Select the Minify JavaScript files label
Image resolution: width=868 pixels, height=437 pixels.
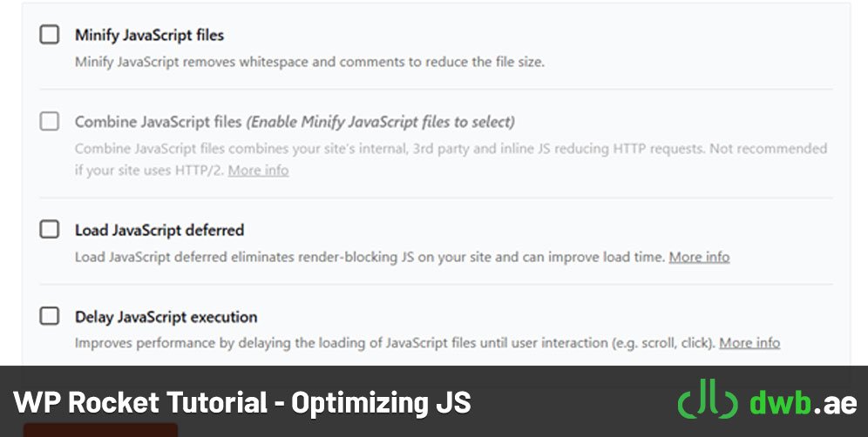tap(150, 36)
